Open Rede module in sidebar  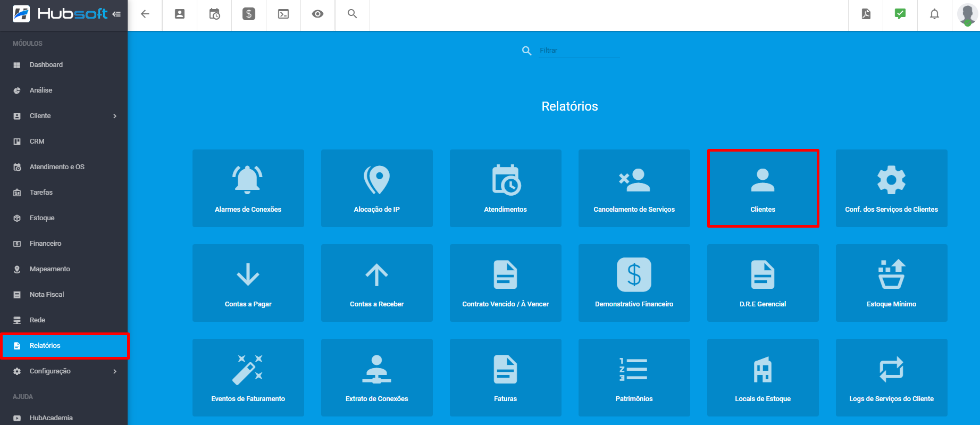tap(64, 320)
